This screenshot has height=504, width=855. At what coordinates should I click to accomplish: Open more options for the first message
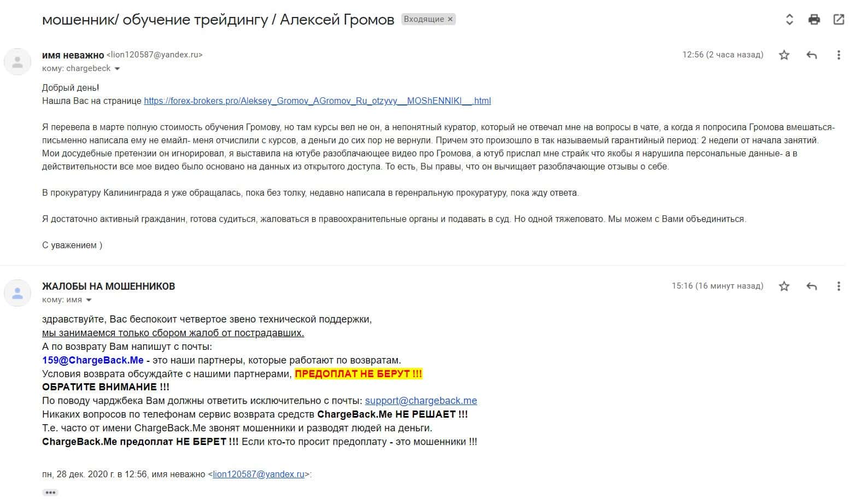point(839,55)
